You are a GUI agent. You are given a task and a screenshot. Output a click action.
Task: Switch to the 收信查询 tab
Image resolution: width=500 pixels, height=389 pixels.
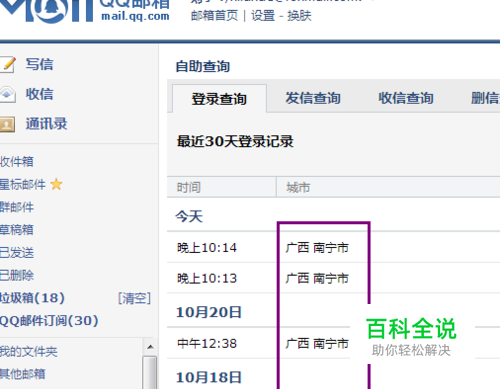tap(406, 98)
